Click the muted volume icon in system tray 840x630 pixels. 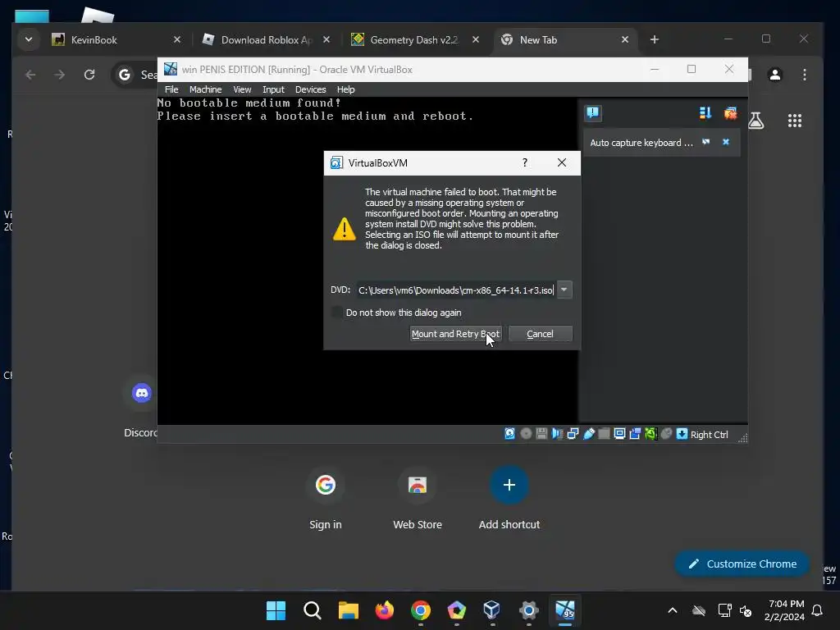pyautogui.click(x=746, y=610)
